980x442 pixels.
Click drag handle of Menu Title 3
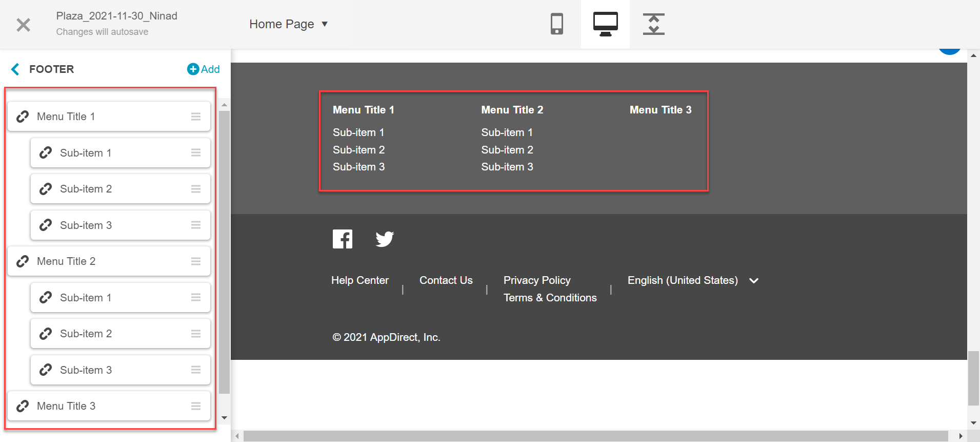196,406
